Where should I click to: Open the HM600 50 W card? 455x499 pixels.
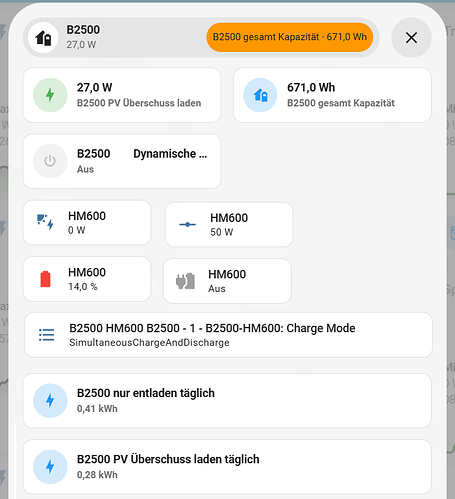pyautogui.click(x=229, y=224)
